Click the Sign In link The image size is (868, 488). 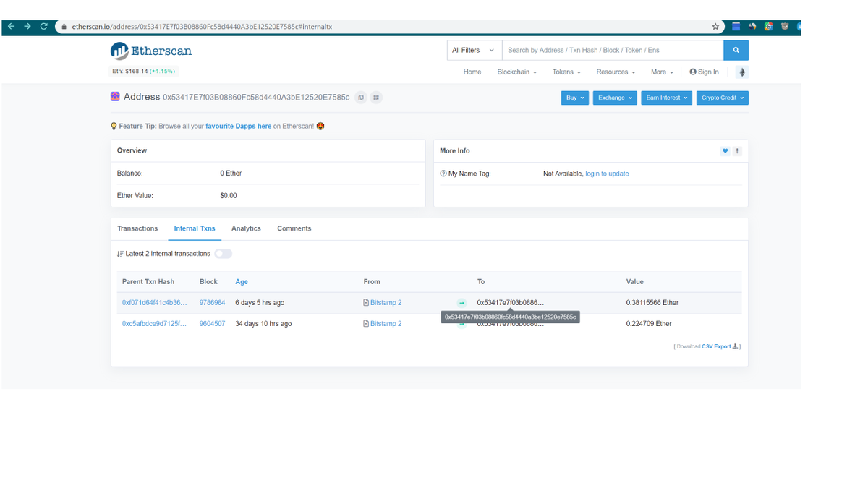[x=705, y=72]
